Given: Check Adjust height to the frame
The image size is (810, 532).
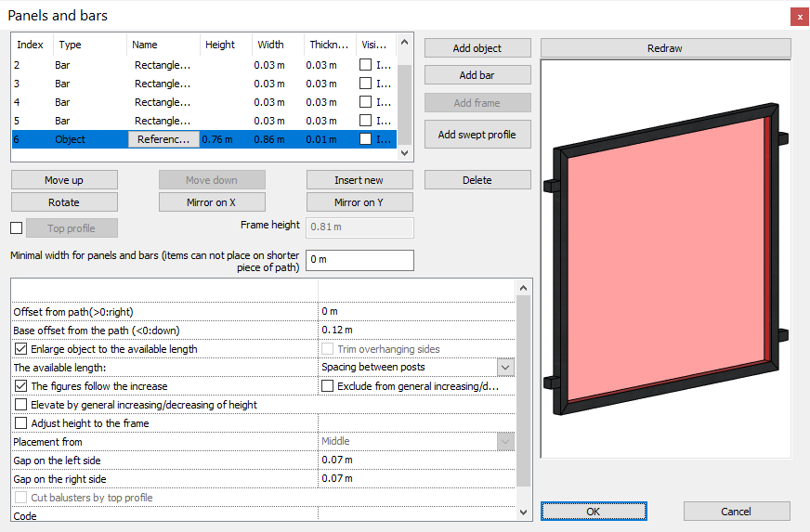Looking at the screenshot, I should point(21,423).
